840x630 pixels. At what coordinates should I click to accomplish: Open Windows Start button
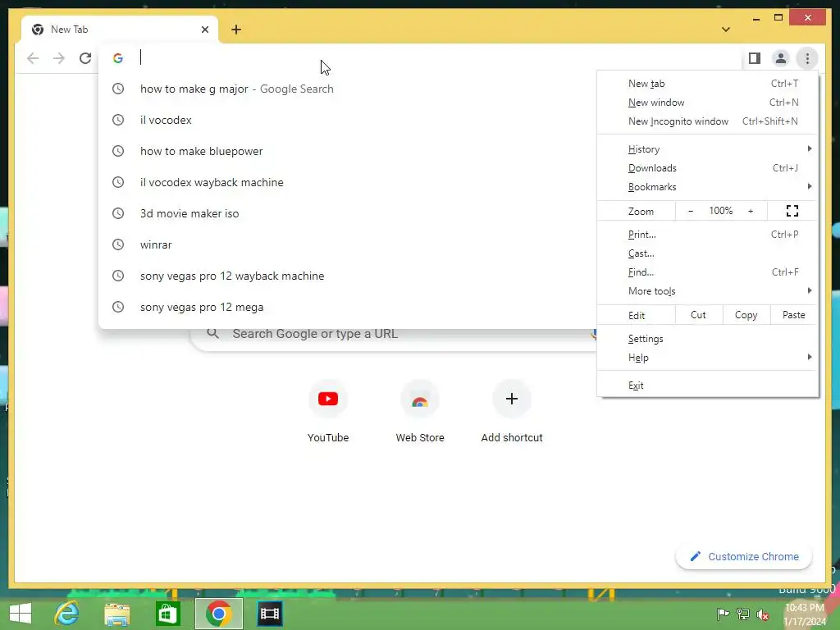click(21, 614)
